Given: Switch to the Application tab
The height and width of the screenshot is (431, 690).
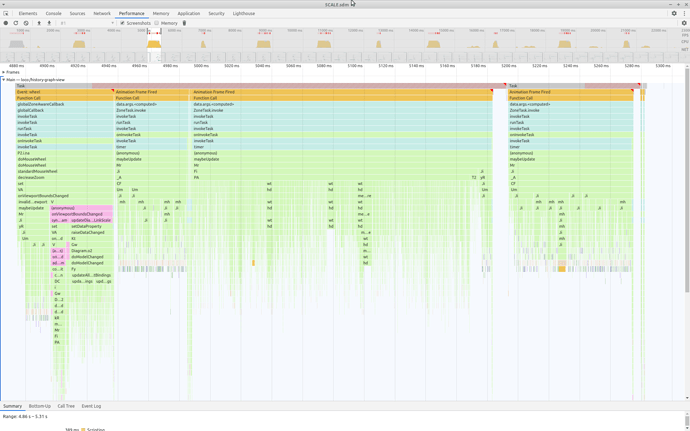Looking at the screenshot, I should (188, 14).
